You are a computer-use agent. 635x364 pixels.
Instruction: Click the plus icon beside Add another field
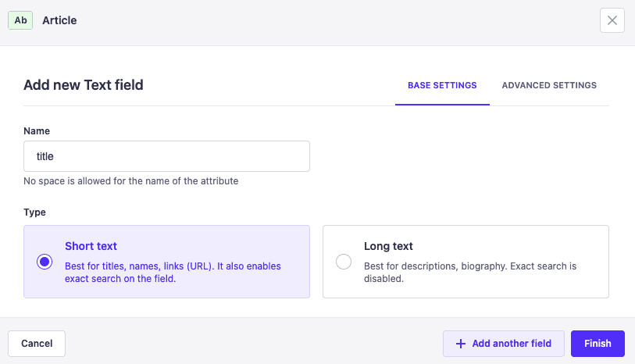click(461, 344)
